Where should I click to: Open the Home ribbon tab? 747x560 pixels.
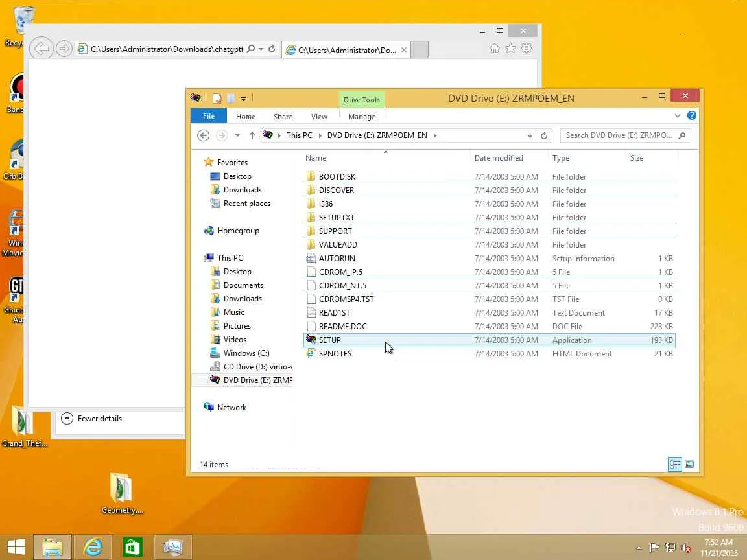(x=245, y=117)
